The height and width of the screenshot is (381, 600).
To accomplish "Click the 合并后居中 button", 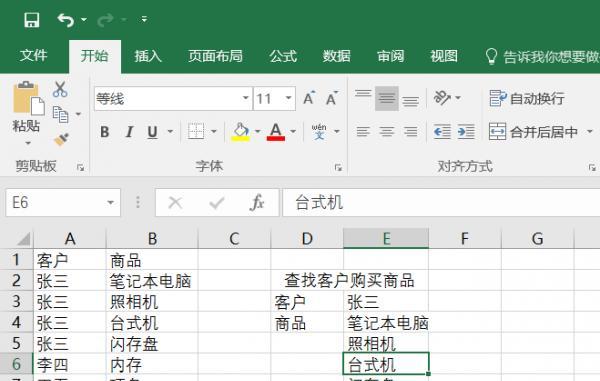I will coord(533,132).
